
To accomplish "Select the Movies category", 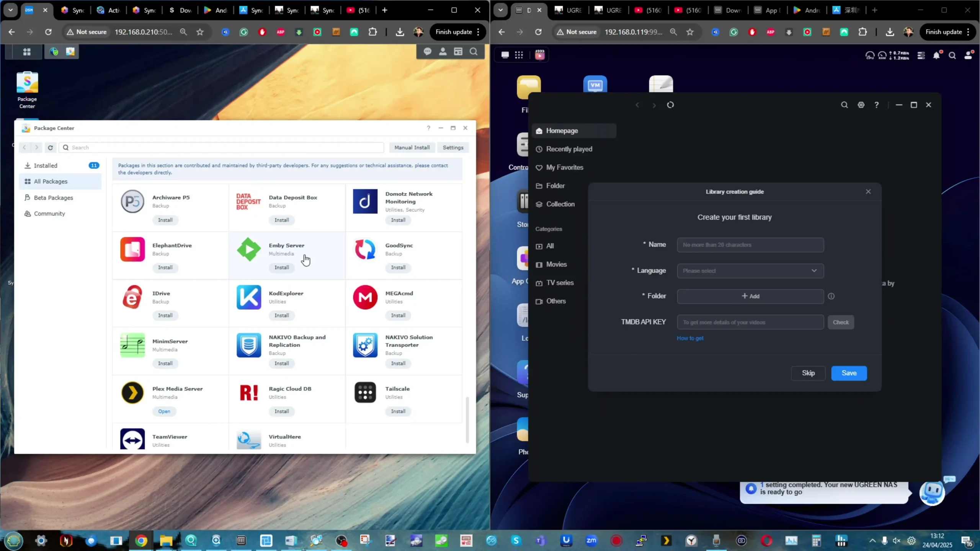I will pos(574,264).
